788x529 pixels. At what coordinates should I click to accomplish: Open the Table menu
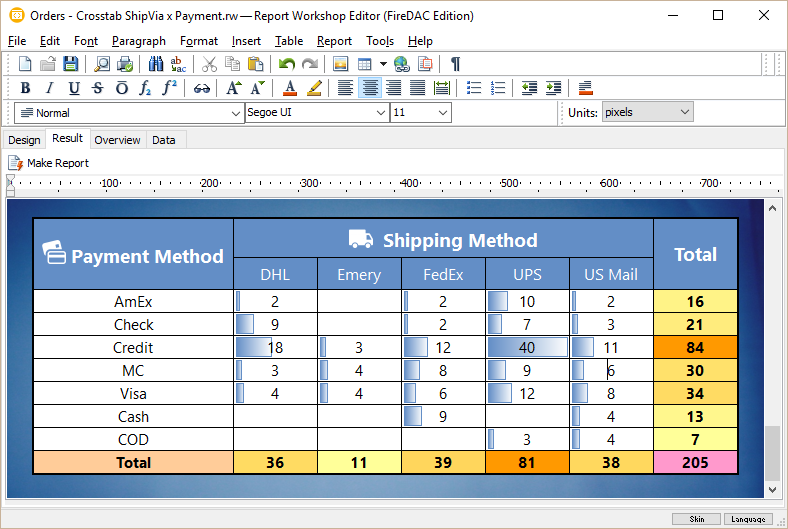pyautogui.click(x=289, y=41)
